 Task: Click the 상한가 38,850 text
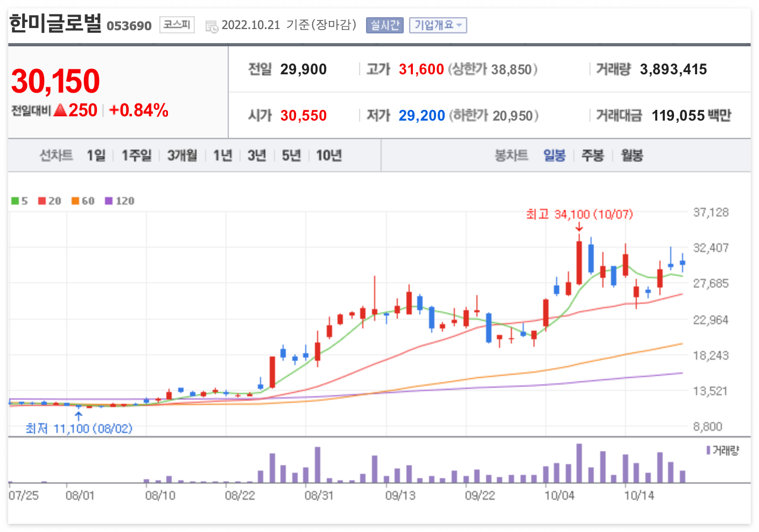(493, 69)
